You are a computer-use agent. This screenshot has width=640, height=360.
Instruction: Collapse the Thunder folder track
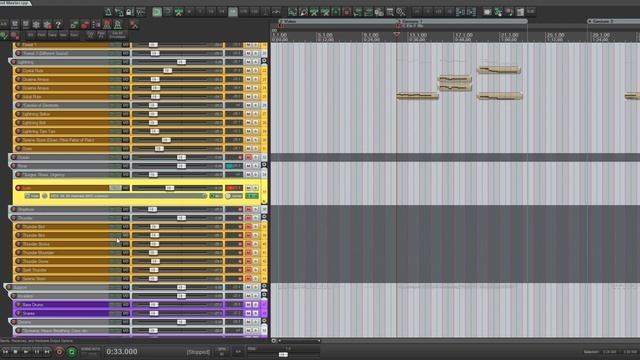pyautogui.click(x=264, y=217)
